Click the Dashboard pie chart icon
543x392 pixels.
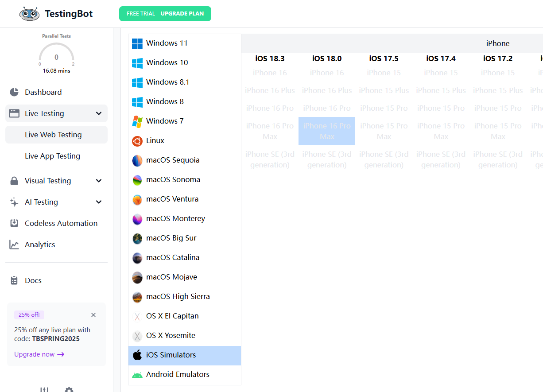click(x=14, y=92)
